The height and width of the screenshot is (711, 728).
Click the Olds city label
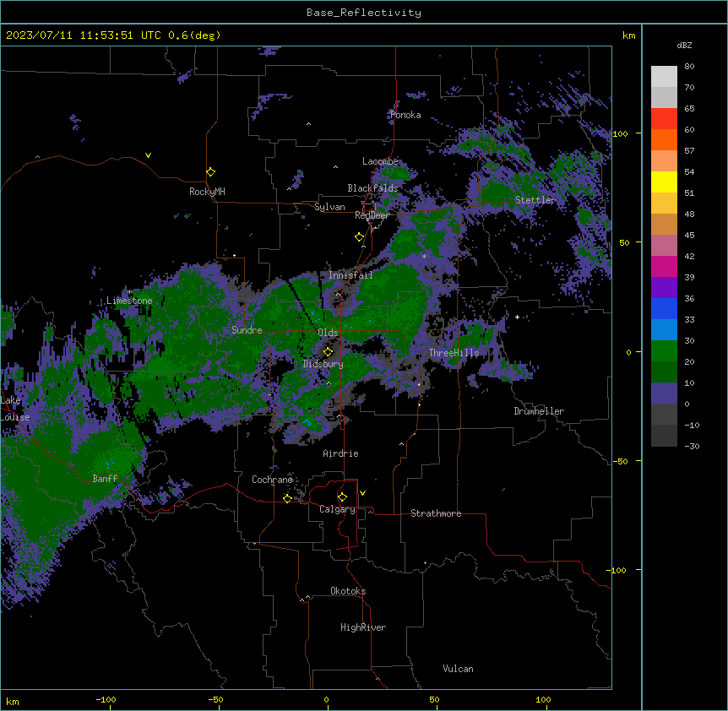[x=328, y=333]
